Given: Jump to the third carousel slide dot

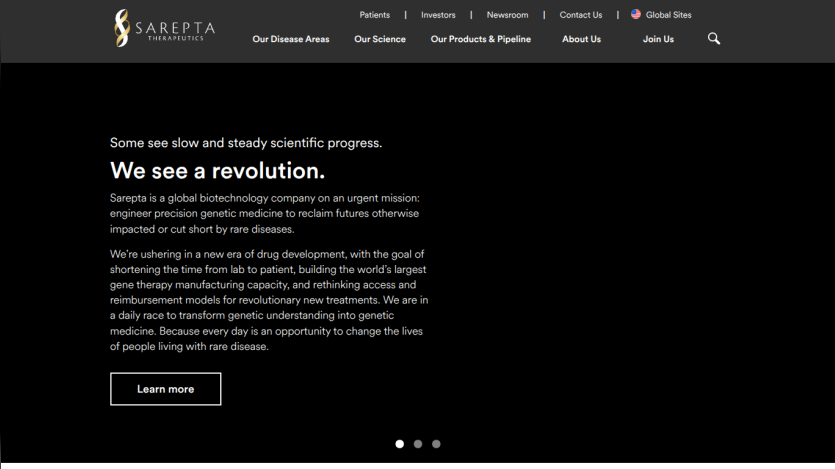Looking at the screenshot, I should pyautogui.click(x=436, y=444).
